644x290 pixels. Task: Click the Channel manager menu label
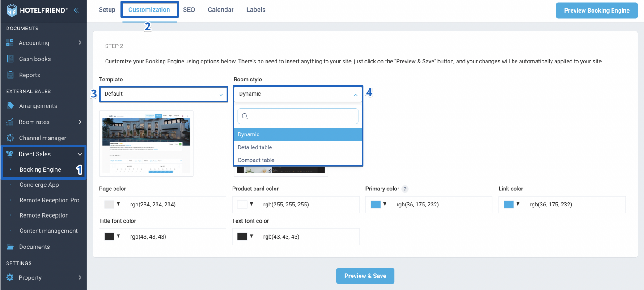(42, 138)
